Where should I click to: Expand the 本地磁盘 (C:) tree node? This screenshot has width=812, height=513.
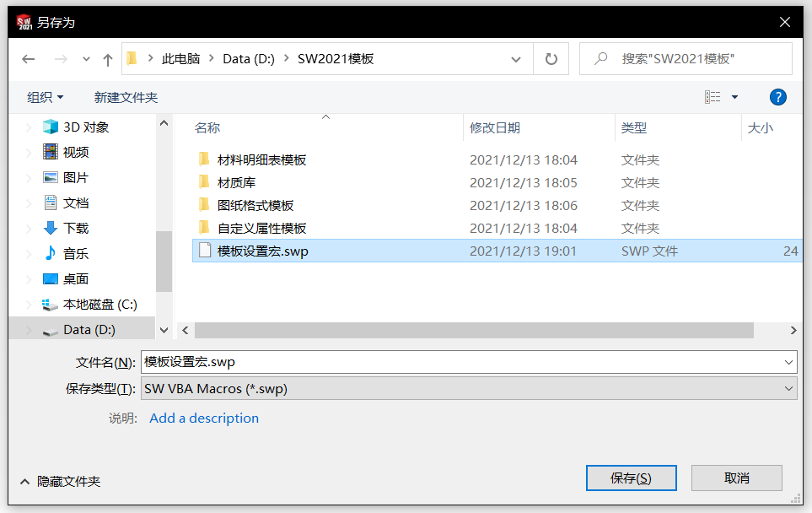[x=29, y=305]
